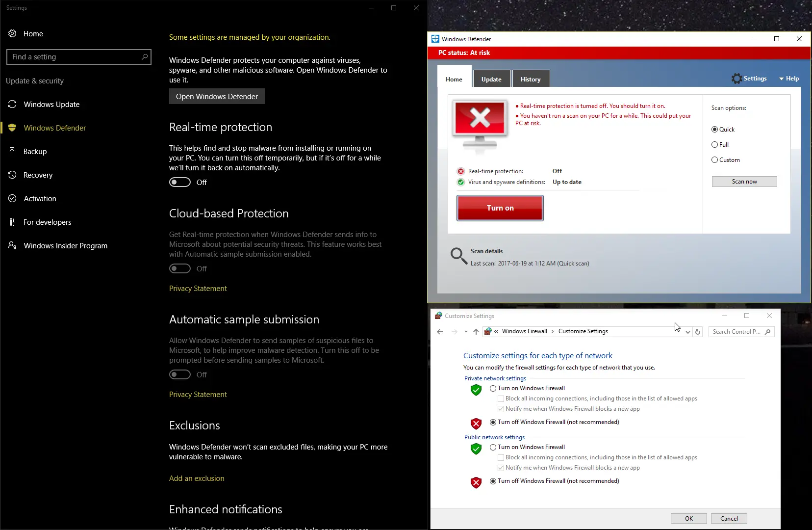812x530 pixels.
Task: Click the up arrow in Firewall navigation
Action: click(476, 332)
